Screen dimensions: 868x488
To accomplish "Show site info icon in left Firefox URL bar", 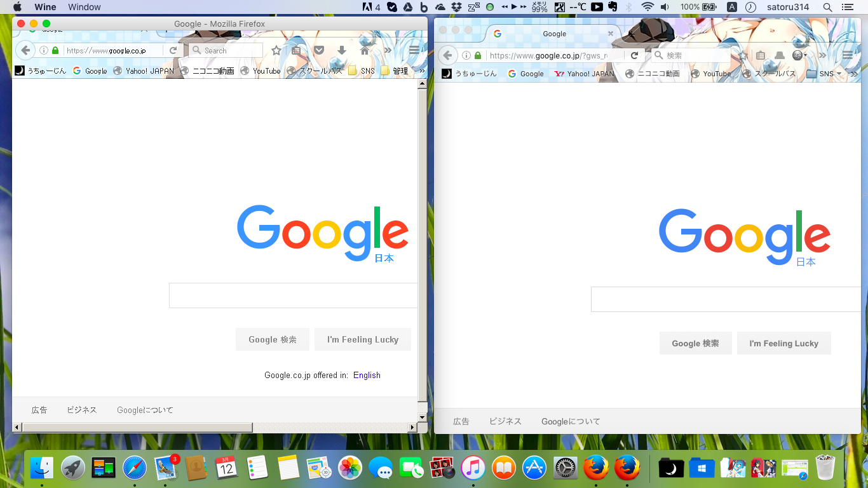I will pos(43,50).
